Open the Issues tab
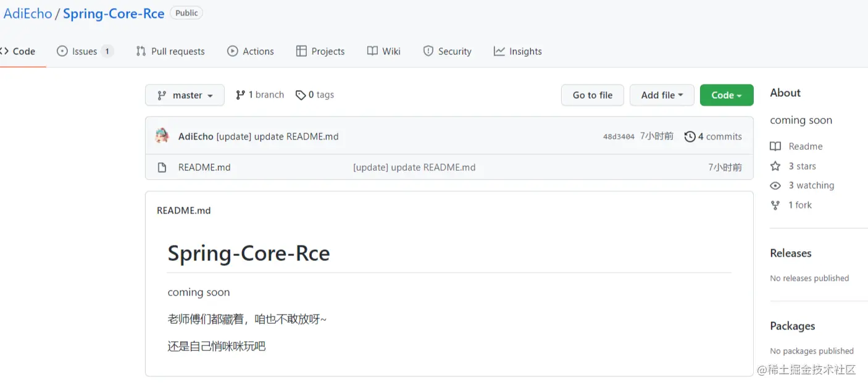This screenshot has height=388, width=868. (x=85, y=51)
